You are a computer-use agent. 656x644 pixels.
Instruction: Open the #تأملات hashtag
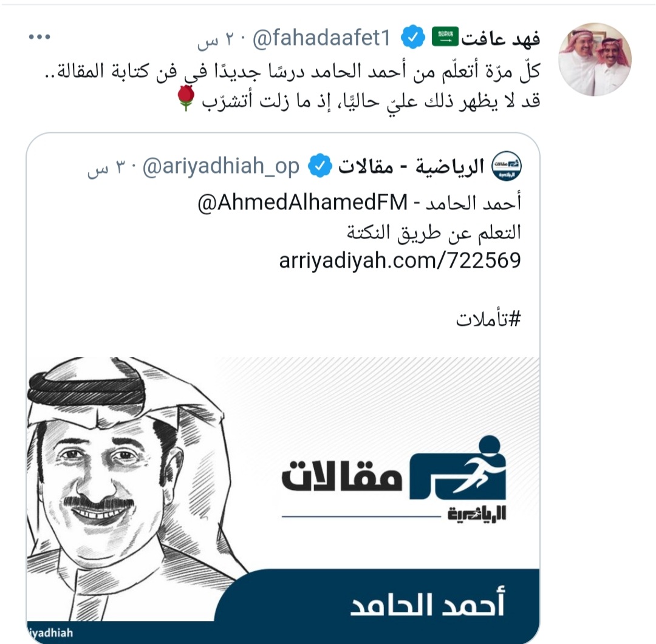point(488,319)
